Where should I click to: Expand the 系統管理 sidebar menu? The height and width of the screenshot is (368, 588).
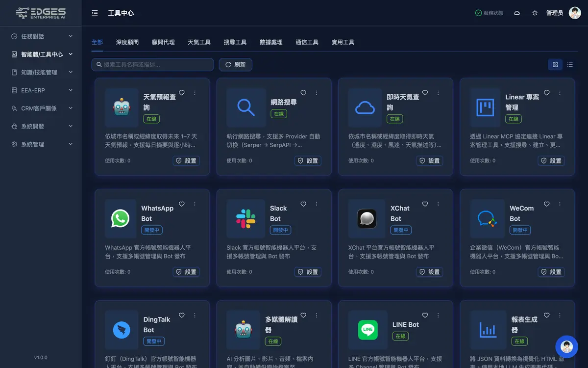[41, 144]
